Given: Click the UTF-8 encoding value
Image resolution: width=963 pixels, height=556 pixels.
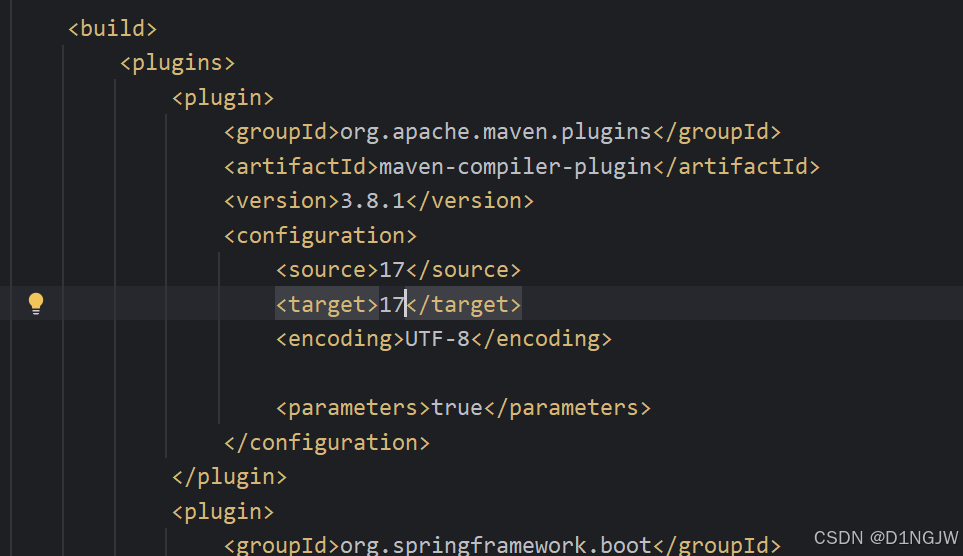Looking at the screenshot, I should tap(437, 339).
